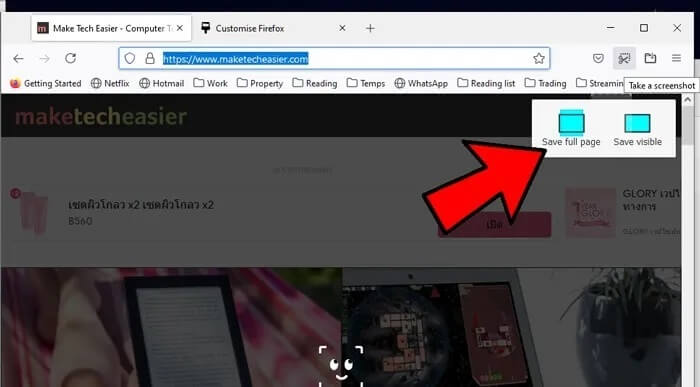Click the page scrollbar up arrow
The image size is (700, 387).
coord(688,100)
